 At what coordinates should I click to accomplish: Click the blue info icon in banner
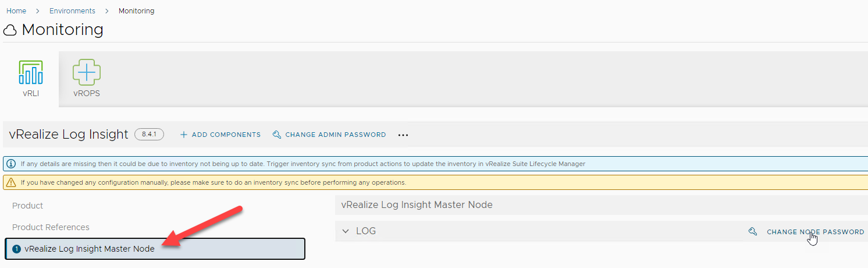11,164
